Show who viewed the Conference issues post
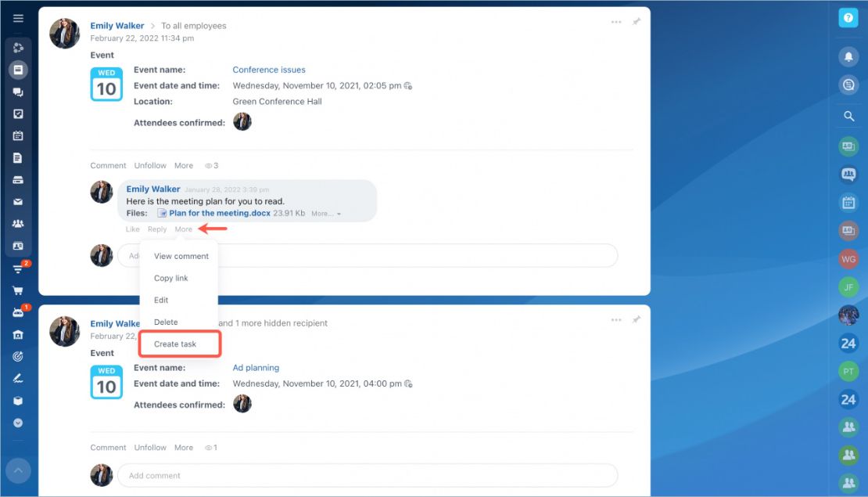Image resolution: width=868 pixels, height=497 pixels. pyautogui.click(x=211, y=166)
